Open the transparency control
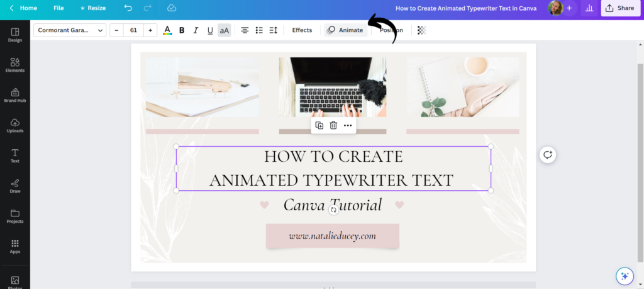The height and width of the screenshot is (289, 644). [x=422, y=30]
